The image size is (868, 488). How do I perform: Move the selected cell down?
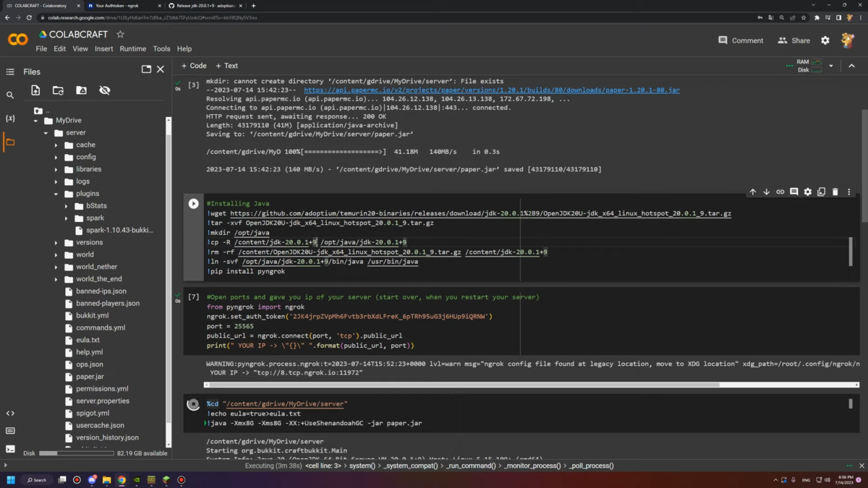pyautogui.click(x=766, y=192)
